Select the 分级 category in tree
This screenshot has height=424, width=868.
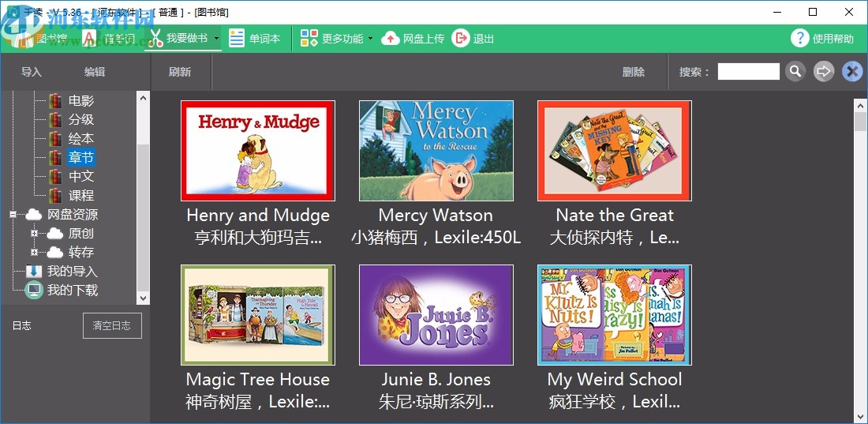click(81, 120)
